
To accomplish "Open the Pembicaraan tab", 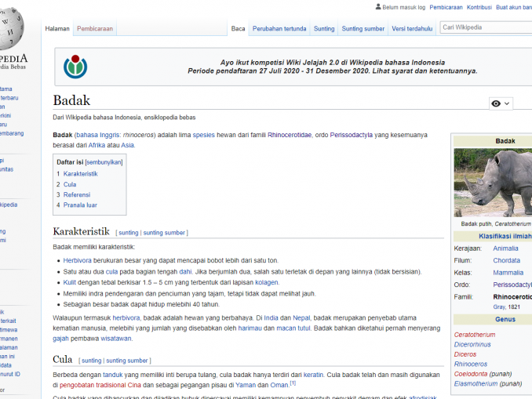I will 95,29.
